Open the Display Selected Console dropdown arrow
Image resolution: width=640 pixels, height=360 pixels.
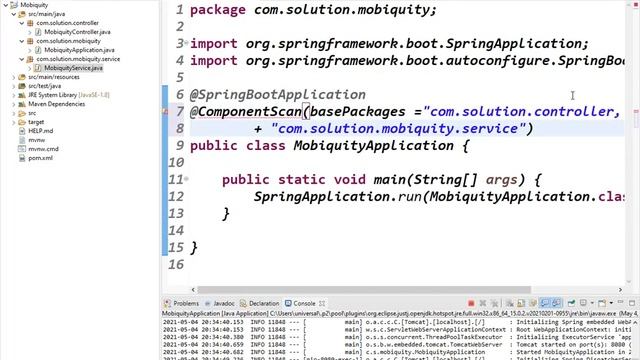pos(592,303)
